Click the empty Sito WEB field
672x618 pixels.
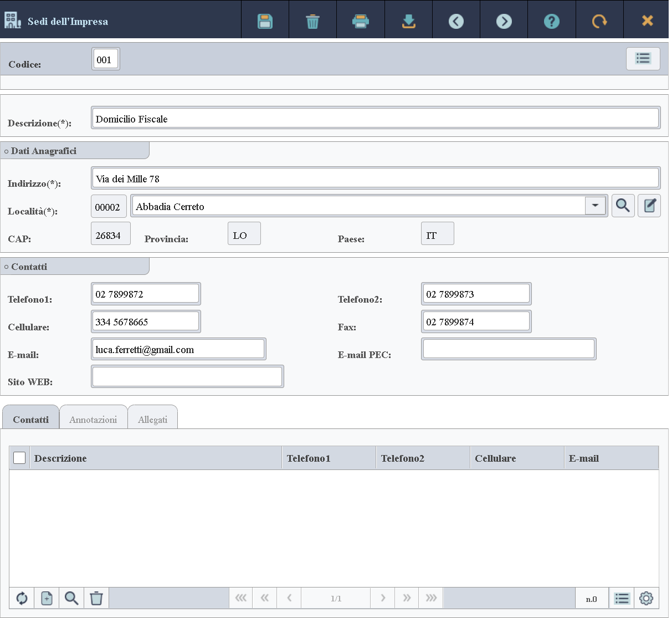point(187,376)
